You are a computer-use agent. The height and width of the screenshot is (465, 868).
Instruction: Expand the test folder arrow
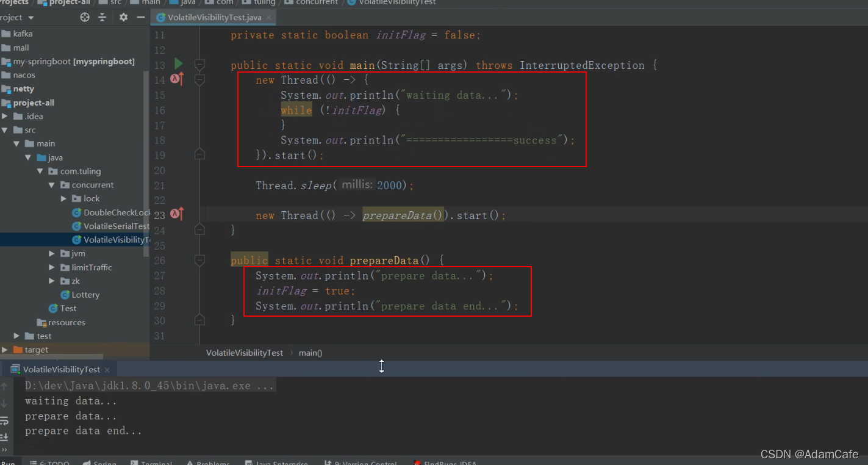(17, 336)
